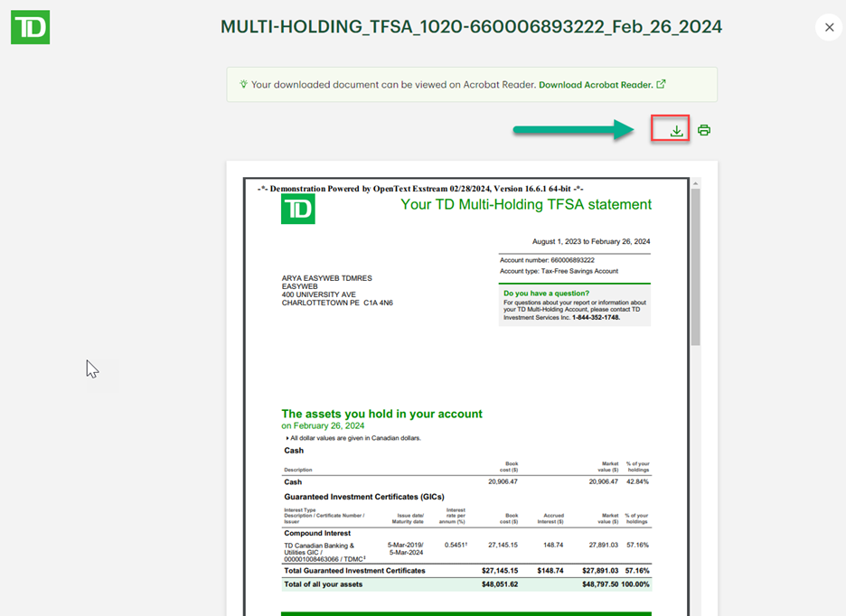Click the green arrow pointing at download
The width and height of the screenshot is (846, 616).
574,129
